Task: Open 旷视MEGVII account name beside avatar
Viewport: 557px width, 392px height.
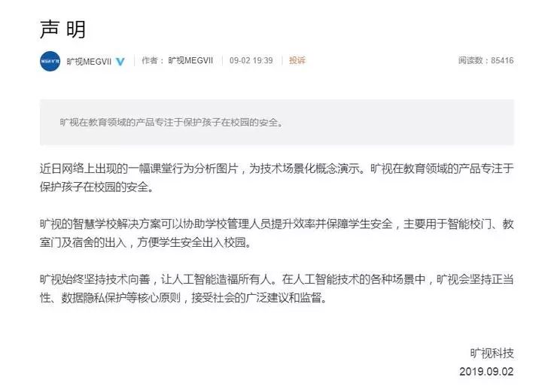Action: (89, 62)
